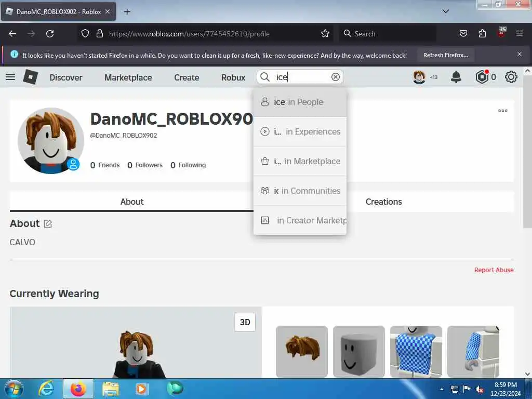Click the profile avatar picture
532x399 pixels.
50,140
